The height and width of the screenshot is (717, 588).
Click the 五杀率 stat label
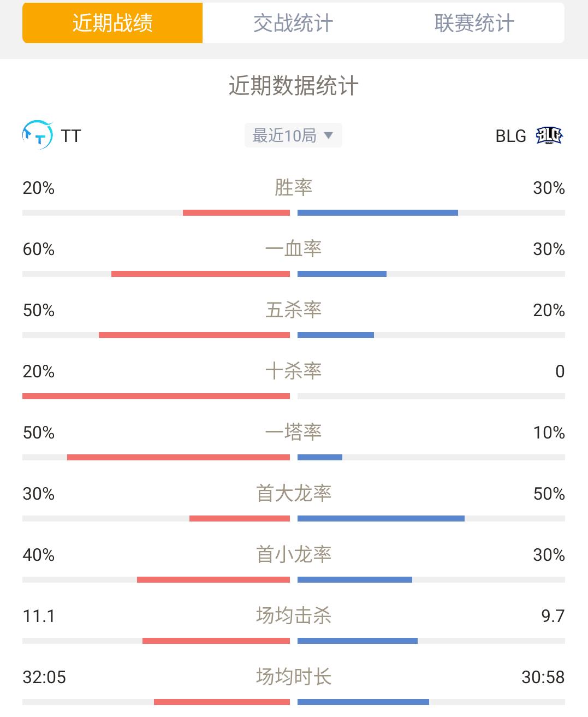click(x=293, y=310)
